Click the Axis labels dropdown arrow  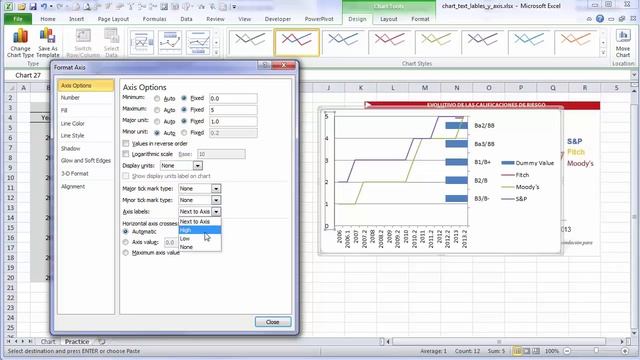tap(216, 211)
